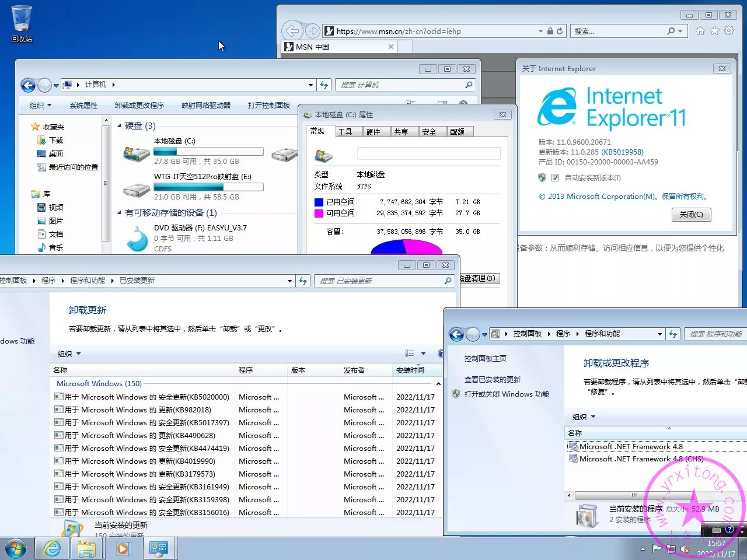Viewport: 747px width, 560px height.
Task: Click the IE back arrow button
Action: point(292,31)
